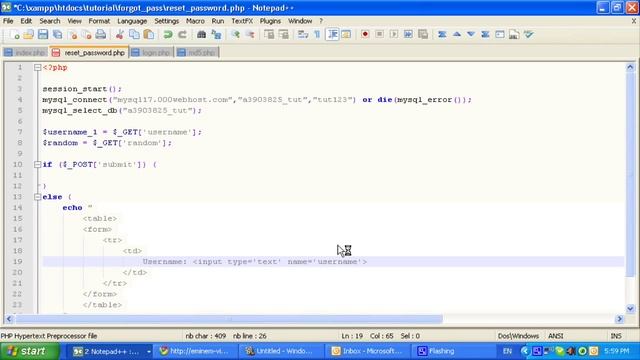Open Find with the binoculars icon
Image resolution: width=640 pixels, height=360 pixels.
tap(201, 35)
